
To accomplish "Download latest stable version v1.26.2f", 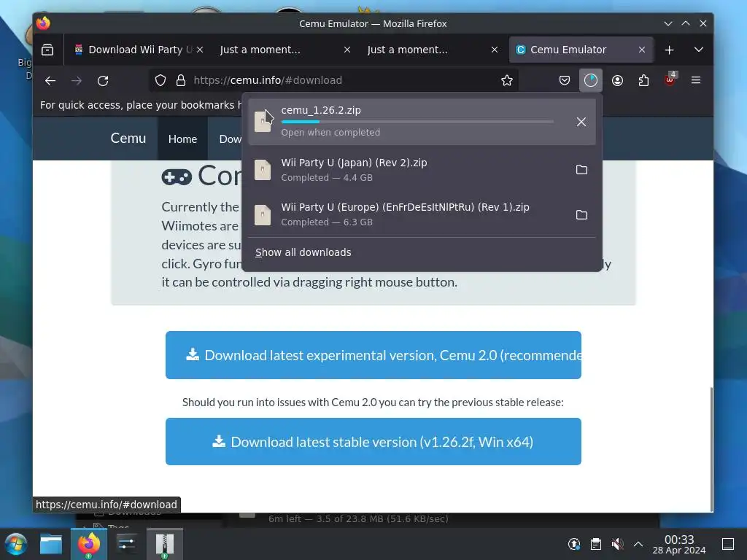I will [x=373, y=442].
